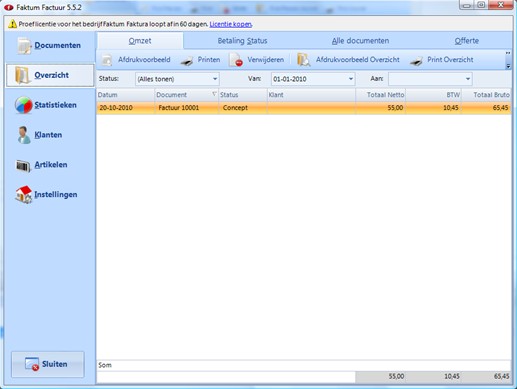Sort by the Status column header
Image resolution: width=517 pixels, height=389 pixels.
point(243,95)
